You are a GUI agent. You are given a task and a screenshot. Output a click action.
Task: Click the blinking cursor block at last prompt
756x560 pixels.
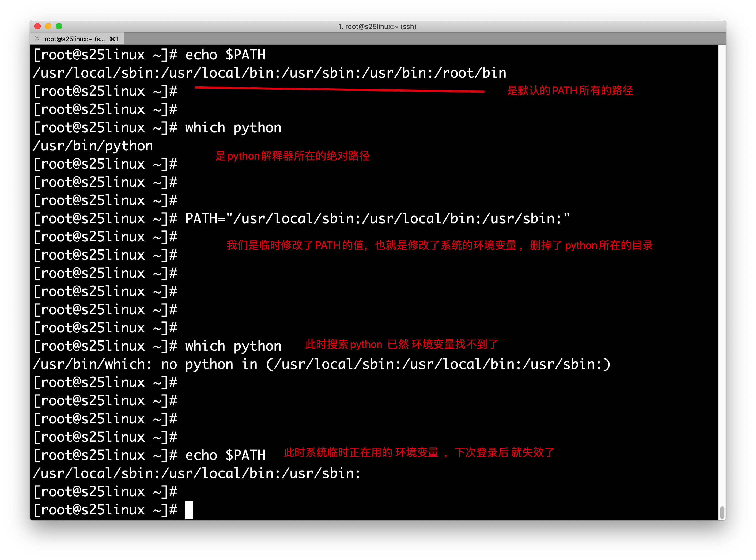click(189, 510)
